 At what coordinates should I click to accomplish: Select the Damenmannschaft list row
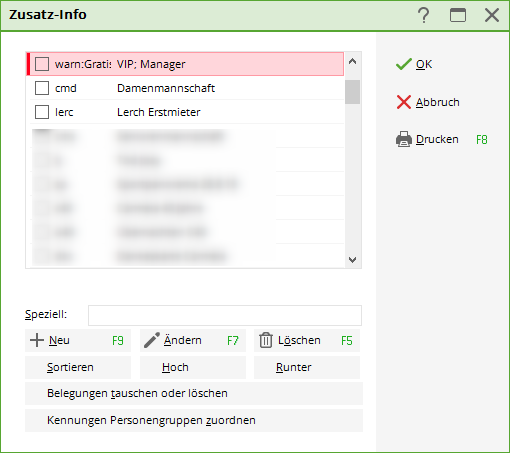(187, 88)
